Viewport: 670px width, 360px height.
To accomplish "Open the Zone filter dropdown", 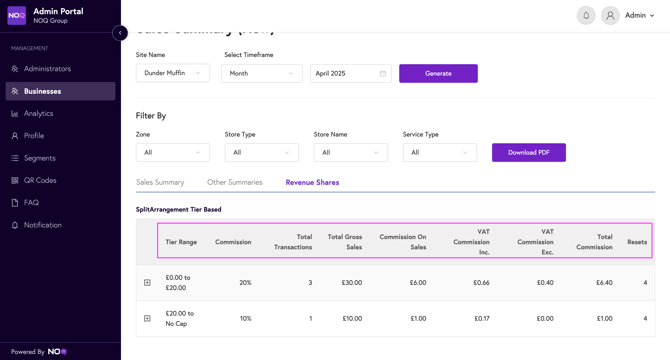I will [x=173, y=152].
